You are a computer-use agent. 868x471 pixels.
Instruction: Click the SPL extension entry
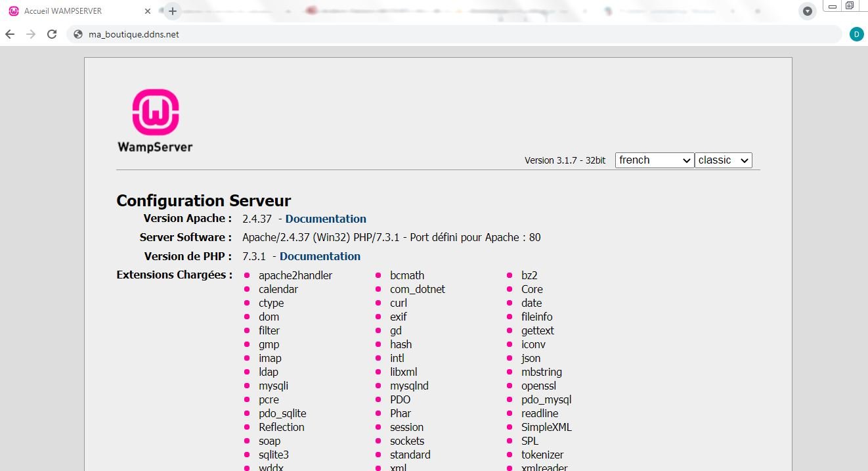[x=530, y=441]
